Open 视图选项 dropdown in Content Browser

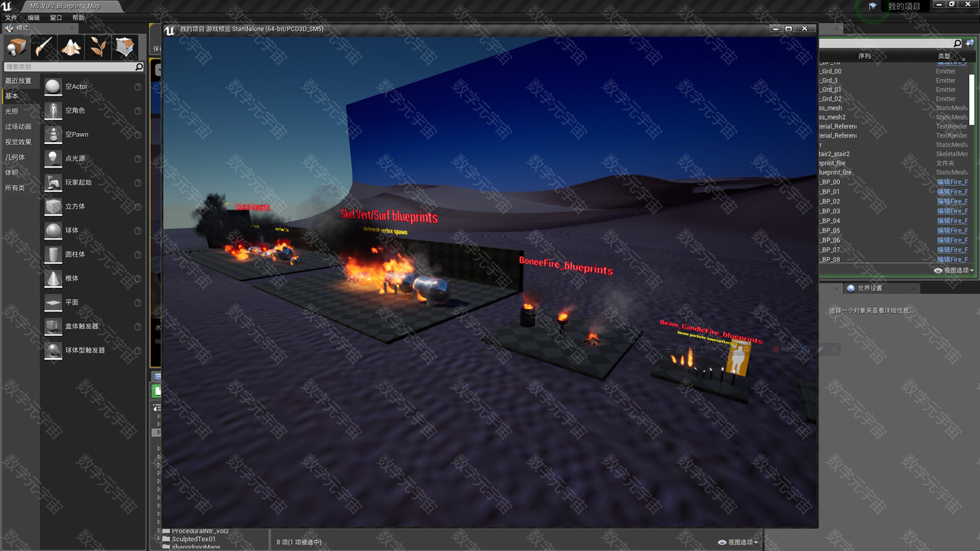[738, 542]
